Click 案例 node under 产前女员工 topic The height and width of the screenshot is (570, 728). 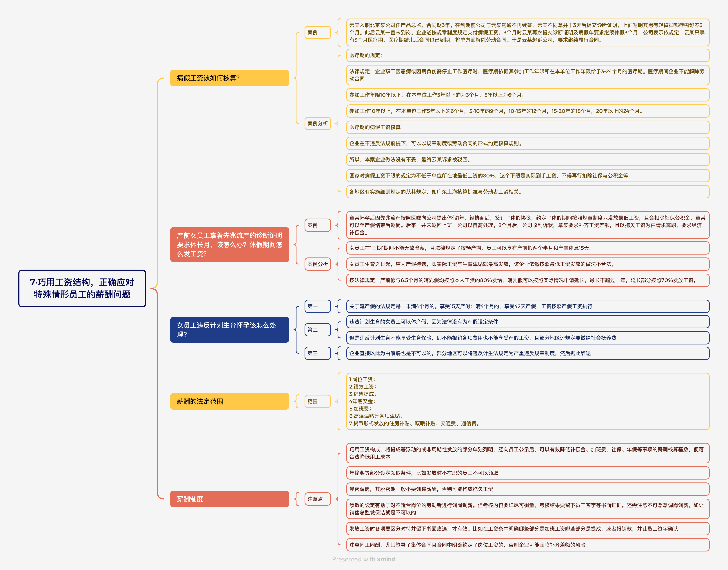(318, 225)
